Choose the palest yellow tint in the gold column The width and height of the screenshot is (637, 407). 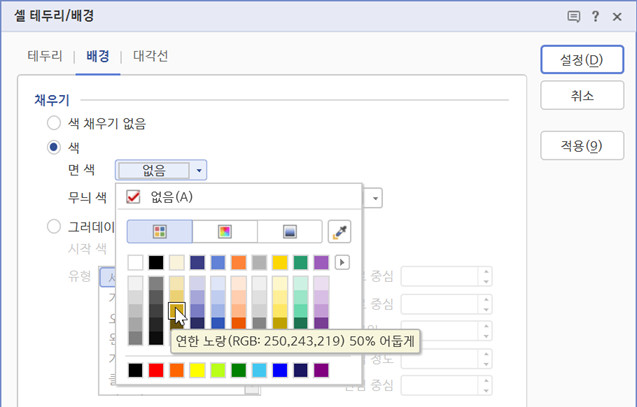pos(280,284)
